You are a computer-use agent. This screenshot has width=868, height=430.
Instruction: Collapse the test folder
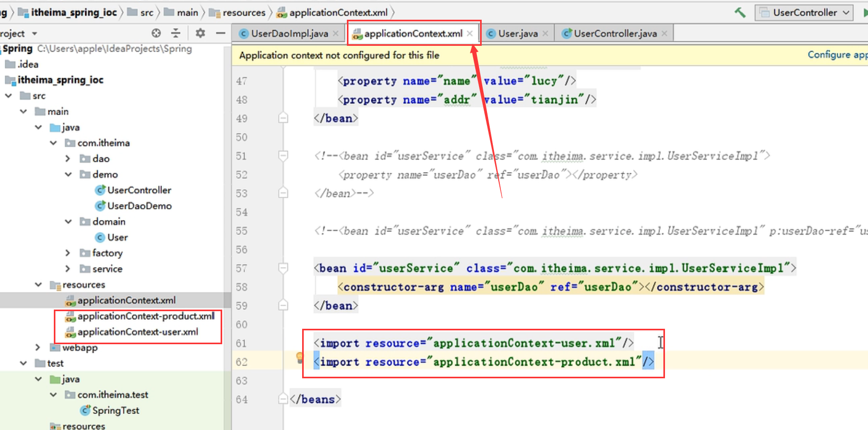(x=23, y=363)
